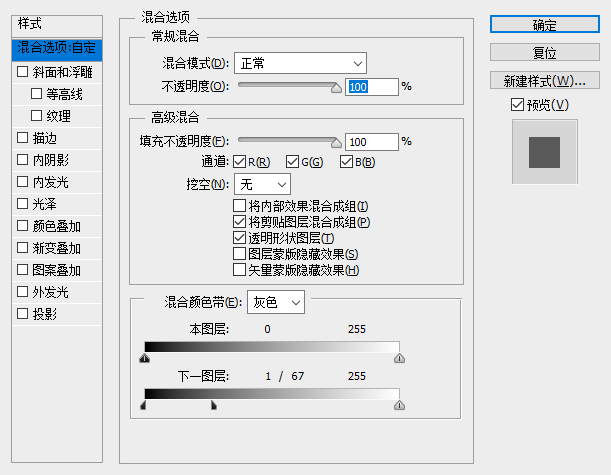The height and width of the screenshot is (475, 611).
Task: Toggle the 预览(V) checkbox
Action: pos(517,104)
